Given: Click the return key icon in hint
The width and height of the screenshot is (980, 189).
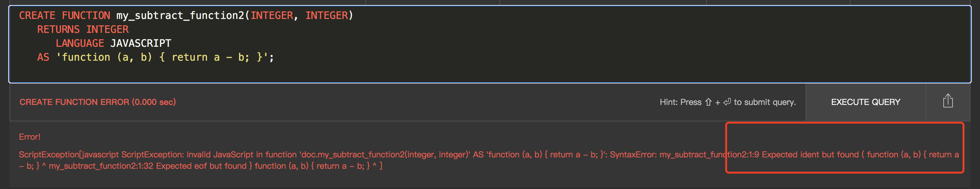Looking at the screenshot, I should click(x=727, y=102).
